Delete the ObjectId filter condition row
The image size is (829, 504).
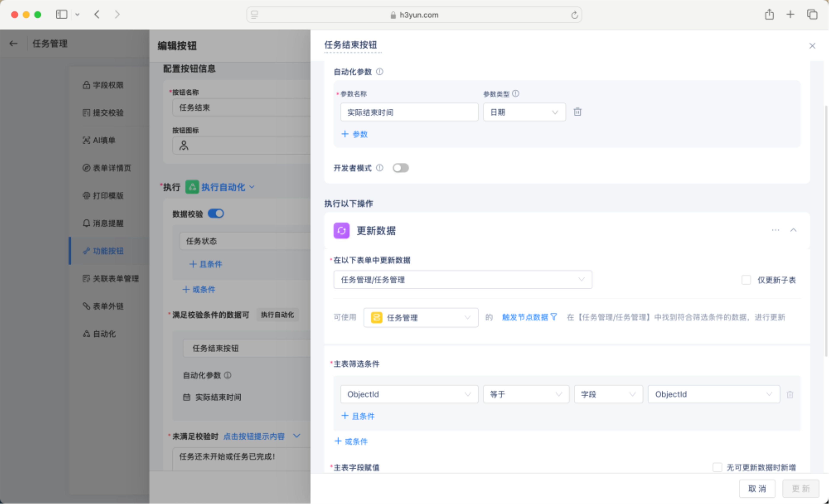[790, 394]
